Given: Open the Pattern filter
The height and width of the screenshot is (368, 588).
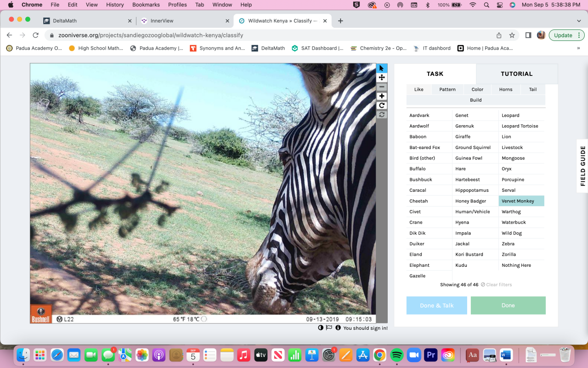Looking at the screenshot, I should click(447, 89).
